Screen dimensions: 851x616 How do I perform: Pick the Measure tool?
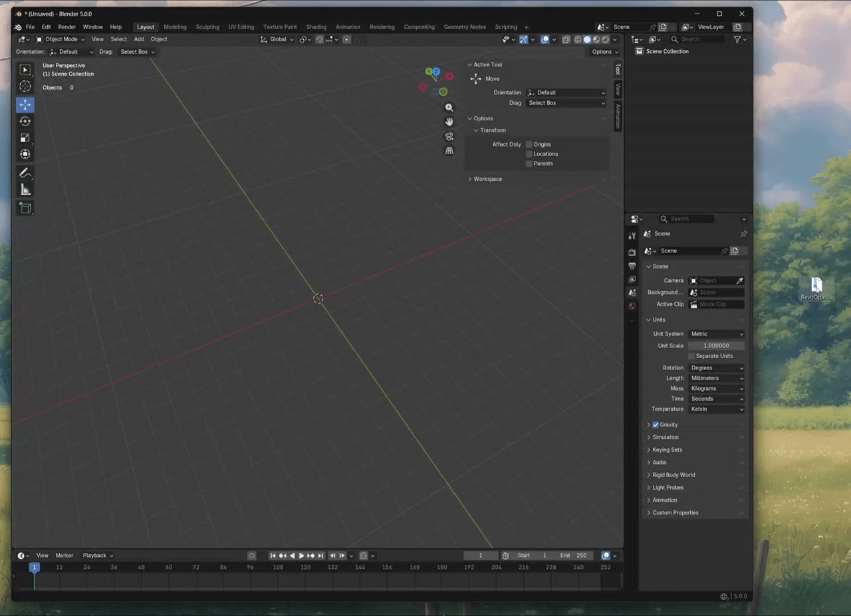(25, 190)
